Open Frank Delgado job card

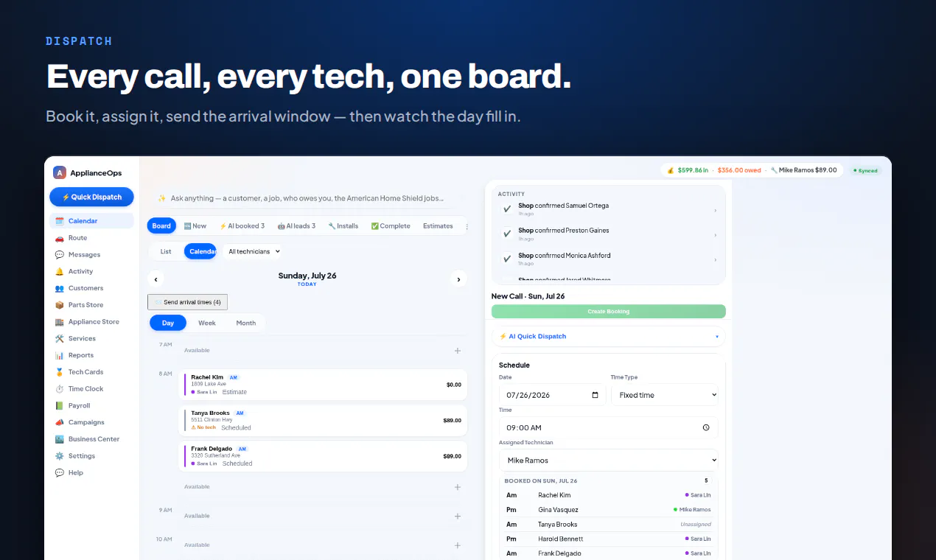(324, 456)
